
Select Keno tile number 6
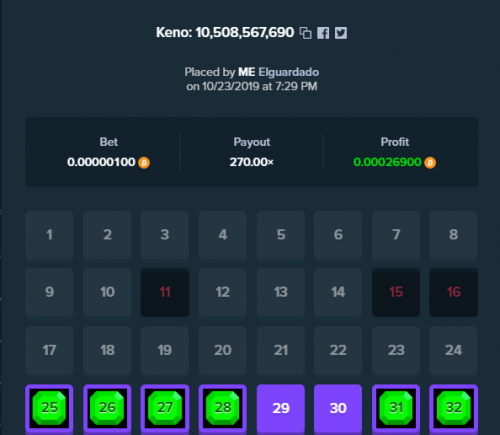tap(338, 235)
